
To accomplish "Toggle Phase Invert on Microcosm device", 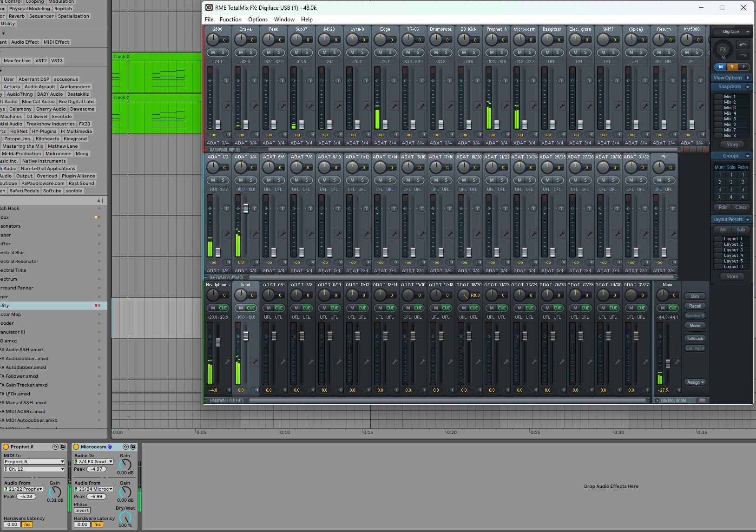I will (x=82, y=510).
